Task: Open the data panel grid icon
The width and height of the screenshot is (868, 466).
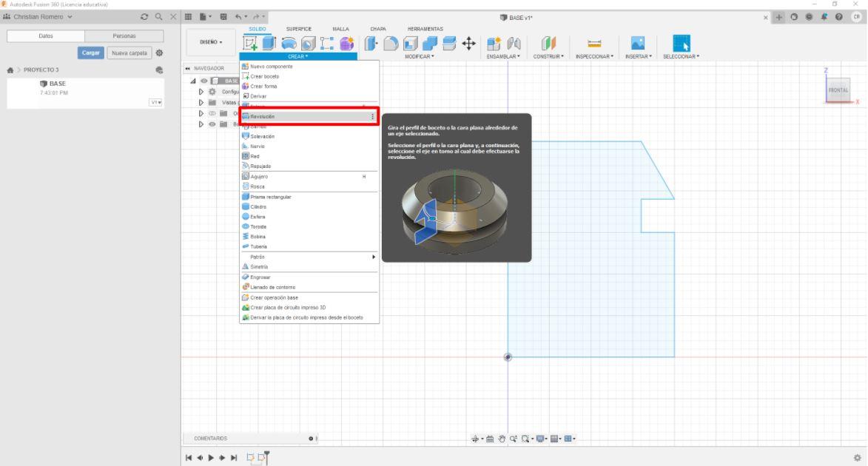Action: pos(188,17)
